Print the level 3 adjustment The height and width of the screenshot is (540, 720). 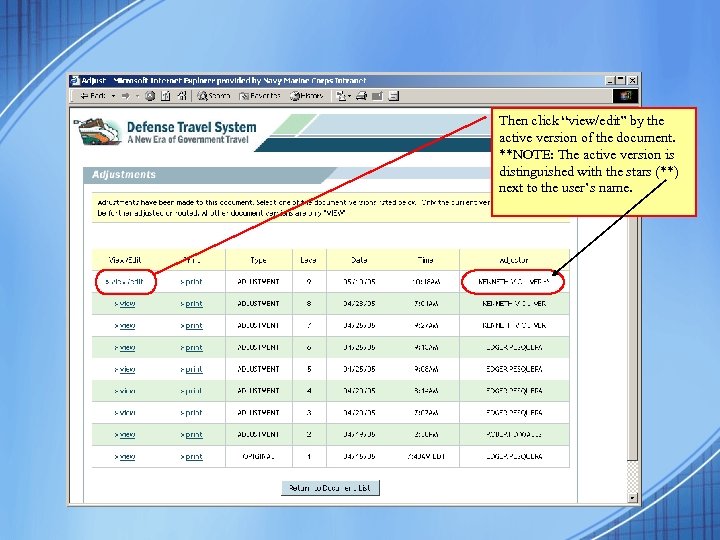click(x=191, y=413)
